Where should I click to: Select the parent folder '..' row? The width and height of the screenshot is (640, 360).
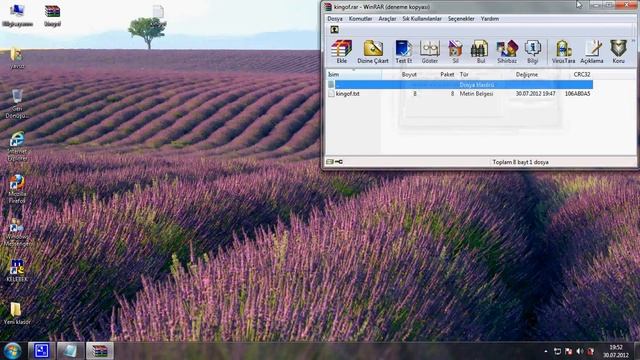(460, 84)
